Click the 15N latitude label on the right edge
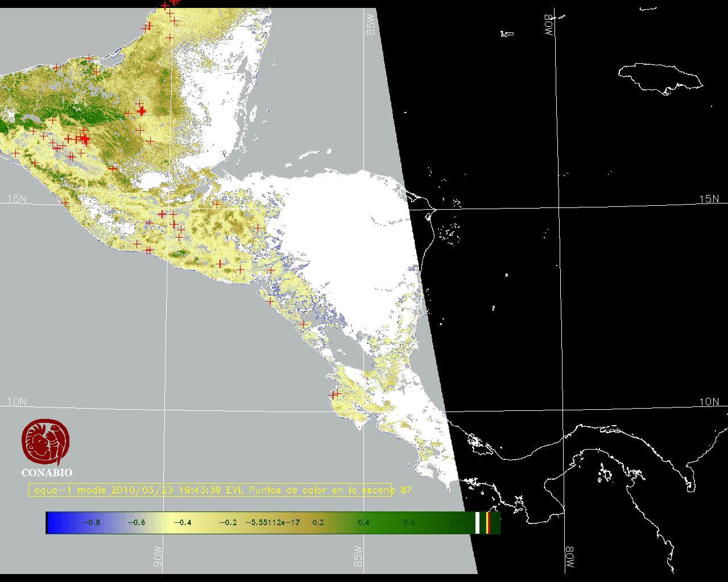 click(x=709, y=199)
